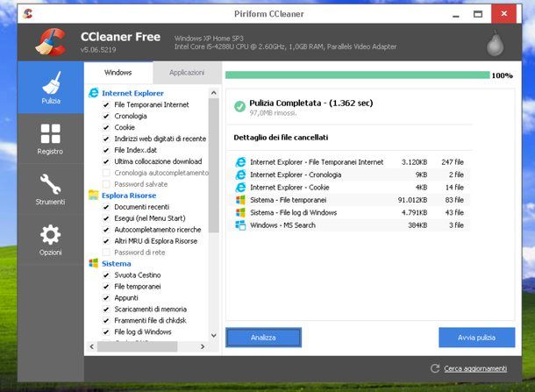The height and width of the screenshot is (392, 535).
Task: Click IE icon beside Cronologia result
Action: (x=240, y=175)
